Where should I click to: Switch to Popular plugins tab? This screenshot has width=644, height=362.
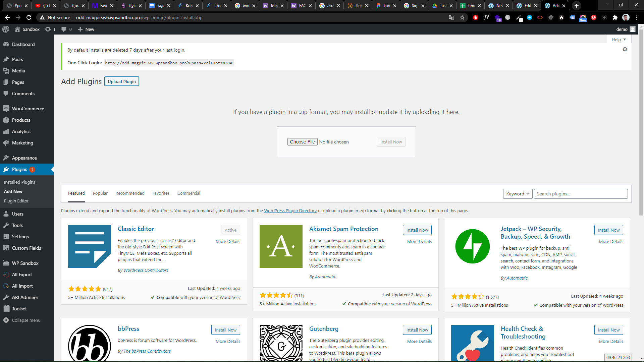pos(100,193)
